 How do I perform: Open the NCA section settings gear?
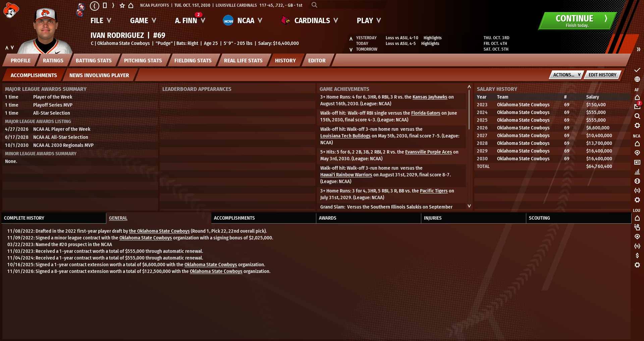click(x=637, y=200)
